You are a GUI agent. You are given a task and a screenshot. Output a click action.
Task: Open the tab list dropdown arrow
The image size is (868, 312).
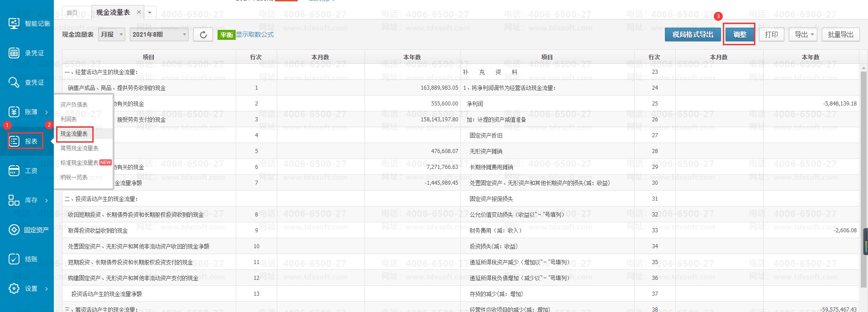[x=150, y=13]
